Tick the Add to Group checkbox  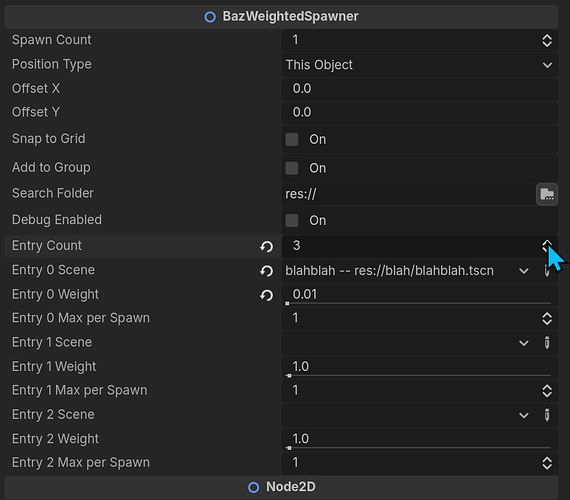click(292, 168)
